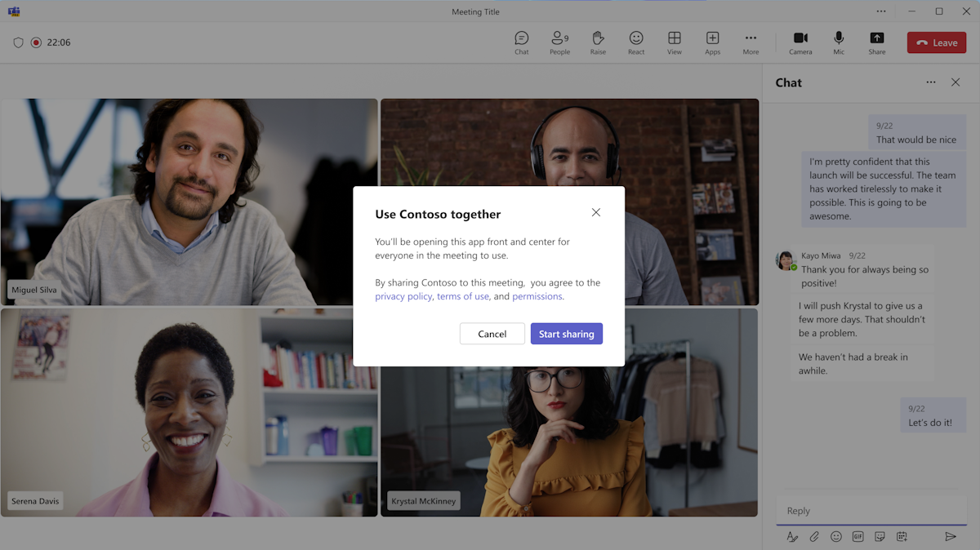Click the Meeting Title text in title bar

475,11
